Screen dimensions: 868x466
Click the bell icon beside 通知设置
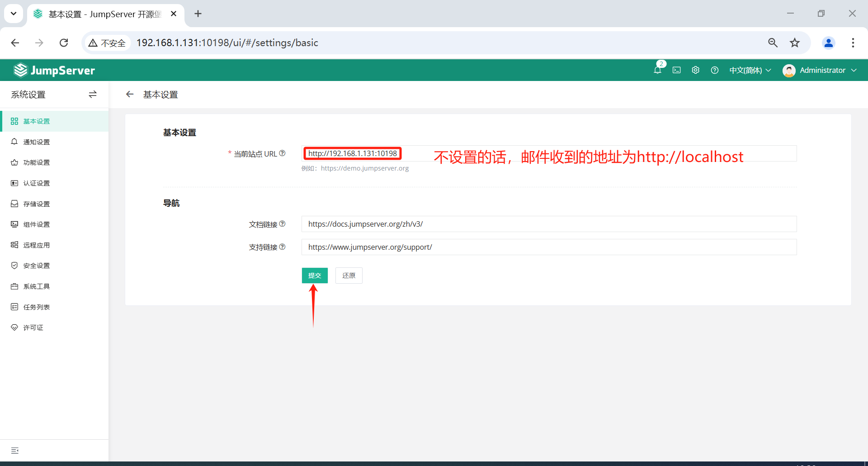[14, 142]
